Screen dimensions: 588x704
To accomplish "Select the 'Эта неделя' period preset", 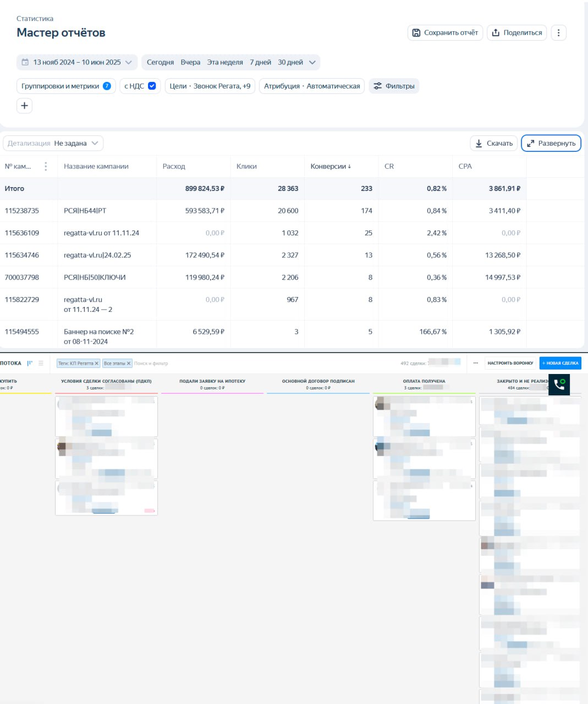I will tap(224, 63).
